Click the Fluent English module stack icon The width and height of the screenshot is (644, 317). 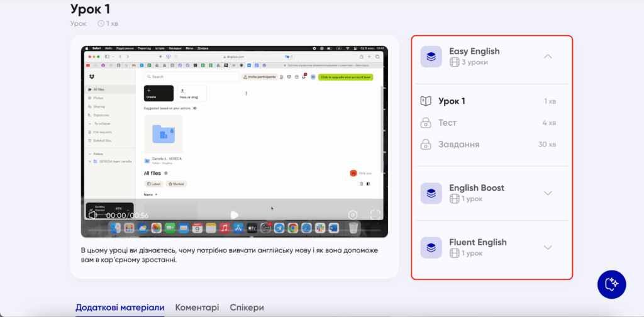pos(431,247)
